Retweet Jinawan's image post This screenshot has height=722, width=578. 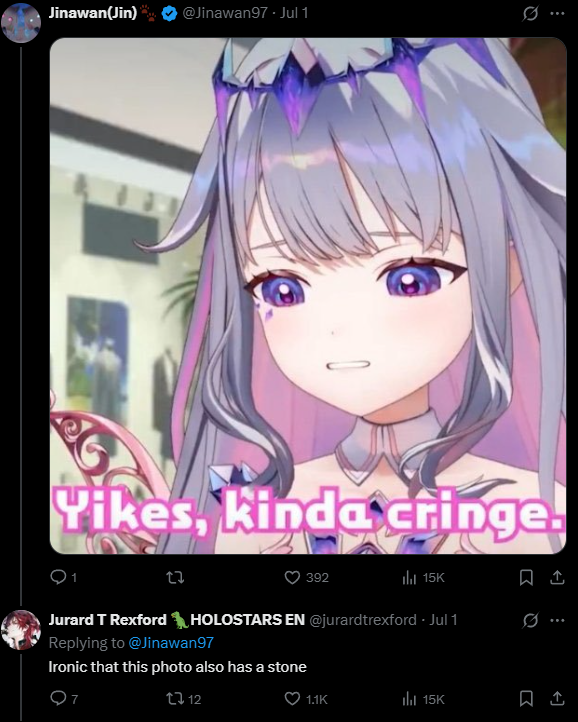[175, 577]
